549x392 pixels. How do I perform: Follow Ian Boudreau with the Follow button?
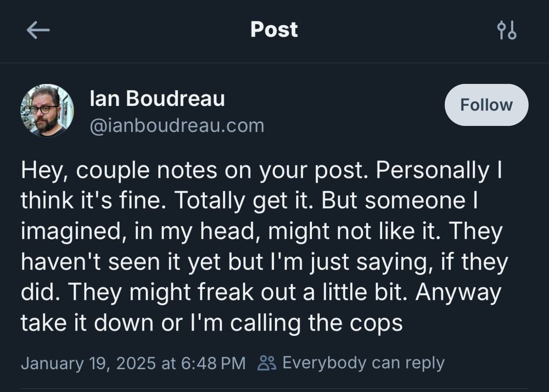coord(485,105)
